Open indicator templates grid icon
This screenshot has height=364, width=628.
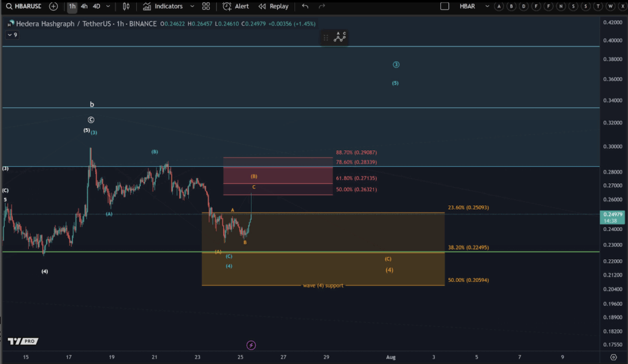206,6
